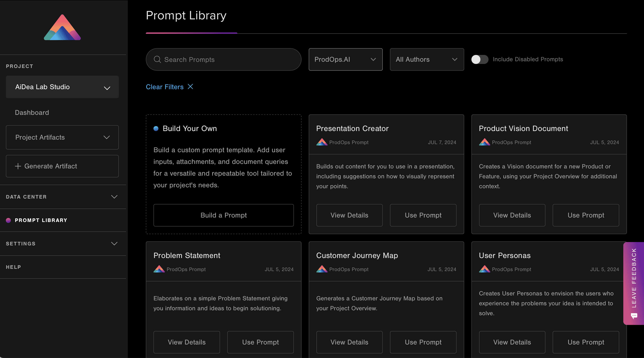The height and width of the screenshot is (358, 644).
Task: Expand the Settings section chevron
Action: [114, 244]
